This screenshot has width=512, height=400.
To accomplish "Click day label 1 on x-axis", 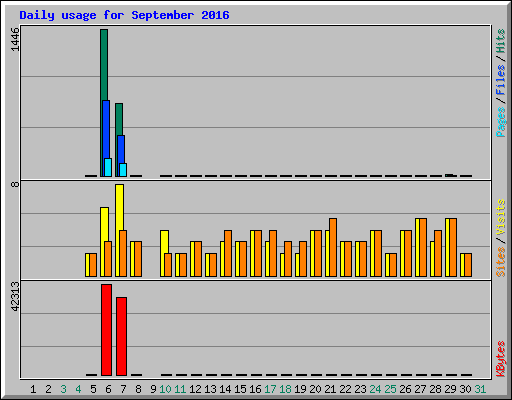I will pos(33,389).
